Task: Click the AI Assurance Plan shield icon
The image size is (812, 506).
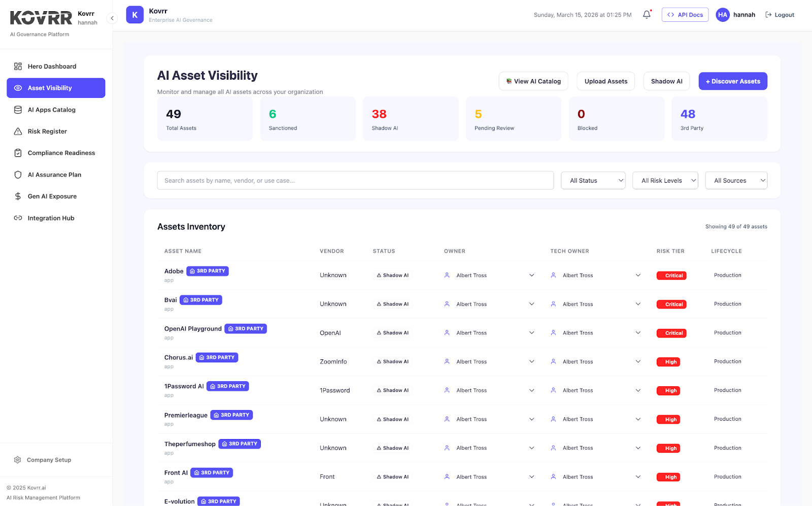Action: click(x=18, y=175)
